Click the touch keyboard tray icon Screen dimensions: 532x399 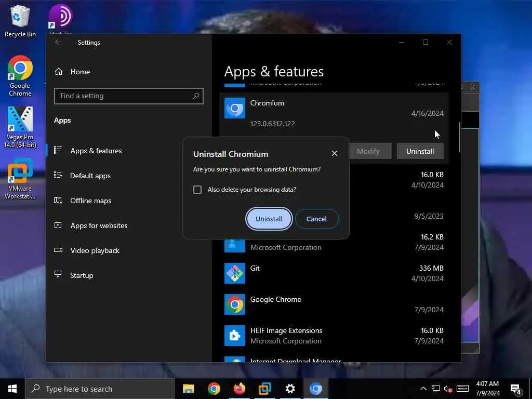click(462, 389)
